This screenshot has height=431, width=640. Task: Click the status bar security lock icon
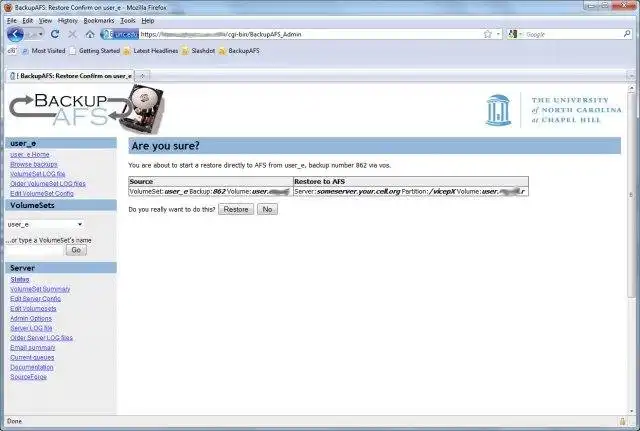coord(622,421)
